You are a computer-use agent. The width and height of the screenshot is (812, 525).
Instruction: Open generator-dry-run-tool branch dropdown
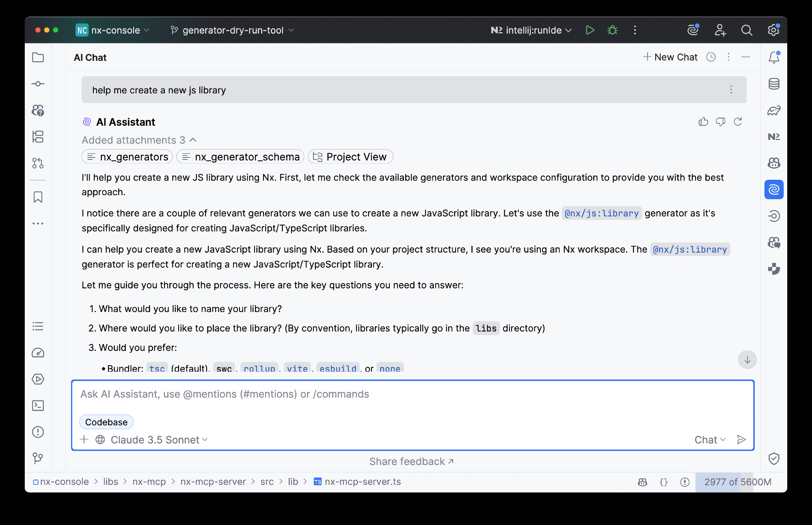click(232, 30)
